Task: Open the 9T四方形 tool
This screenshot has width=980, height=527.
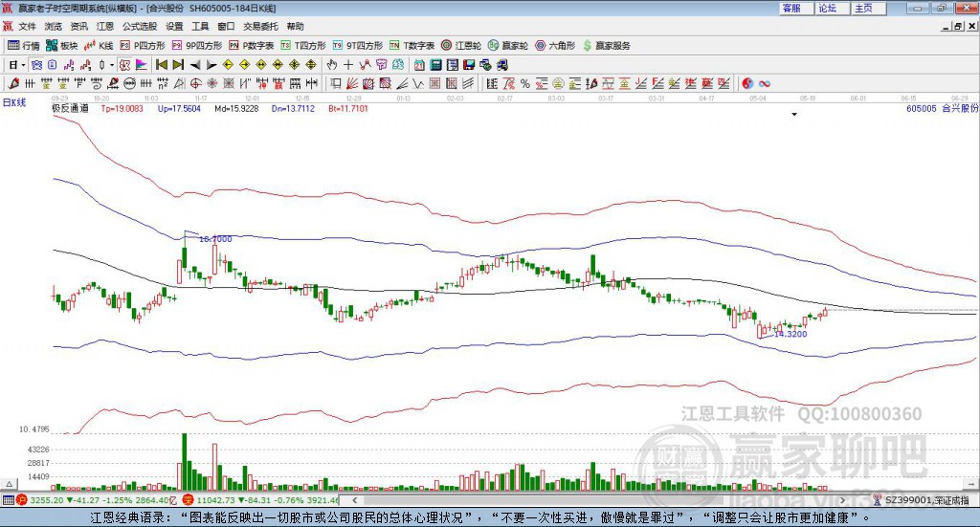Action: click(x=358, y=46)
